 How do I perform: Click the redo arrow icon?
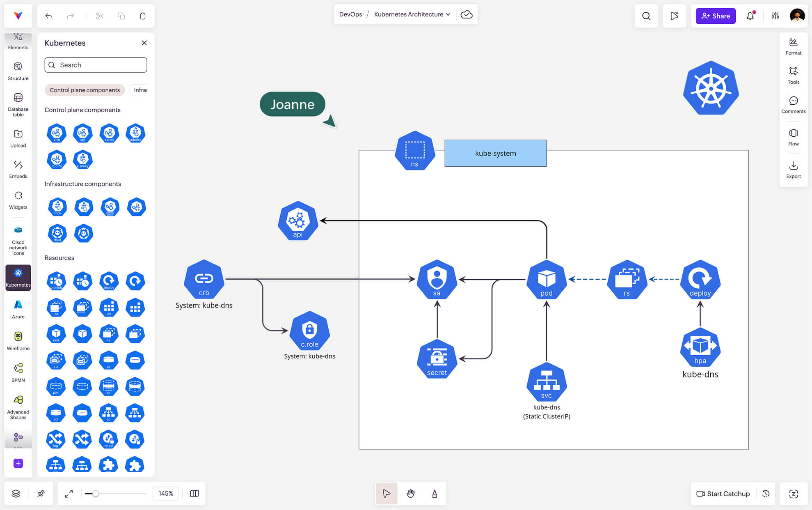click(x=71, y=16)
